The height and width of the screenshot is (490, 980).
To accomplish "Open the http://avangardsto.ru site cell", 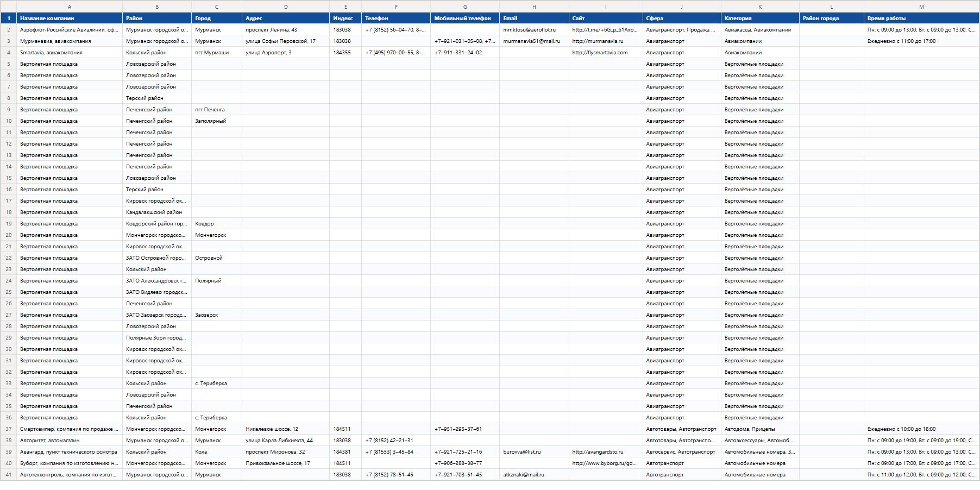I will click(x=606, y=452).
